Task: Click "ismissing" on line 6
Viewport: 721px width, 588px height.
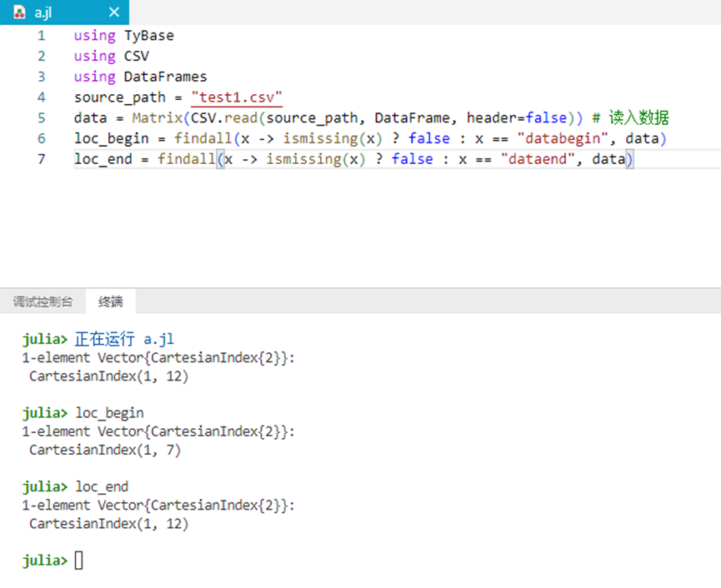Action: pyautogui.click(x=320, y=138)
